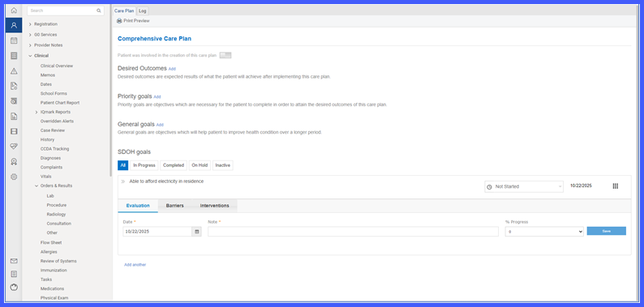Switch to the Log tab
This screenshot has width=644, height=307.
(x=142, y=11)
